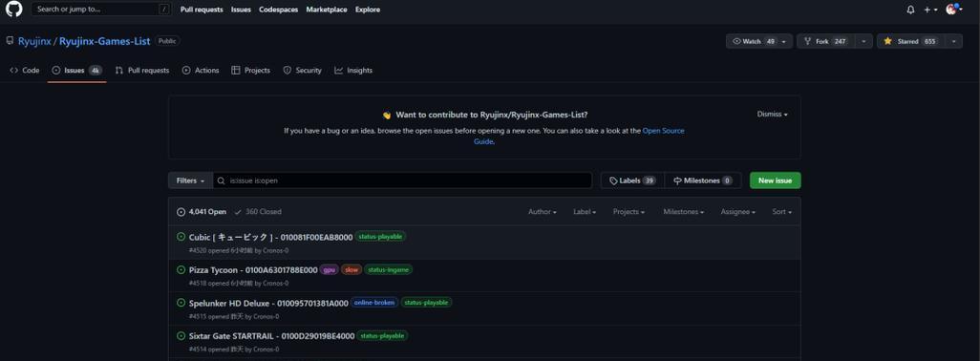
Task: Expand the Author filter dropdown
Action: [543, 212]
